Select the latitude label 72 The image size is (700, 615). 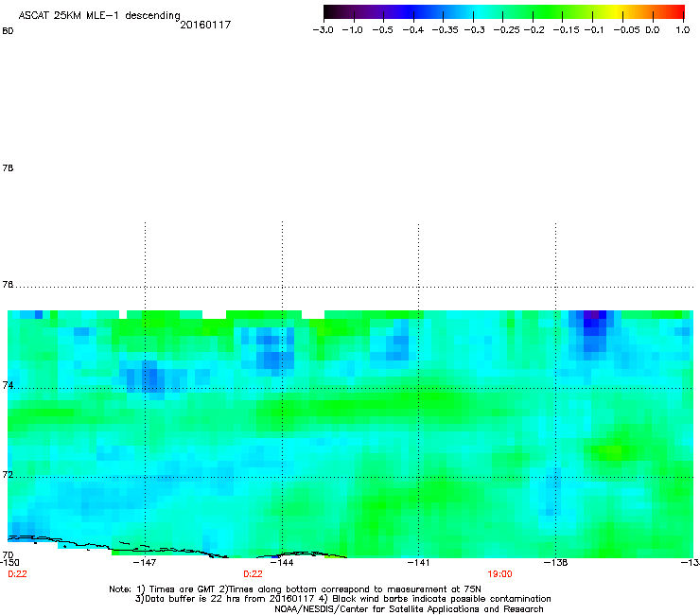click(x=8, y=474)
